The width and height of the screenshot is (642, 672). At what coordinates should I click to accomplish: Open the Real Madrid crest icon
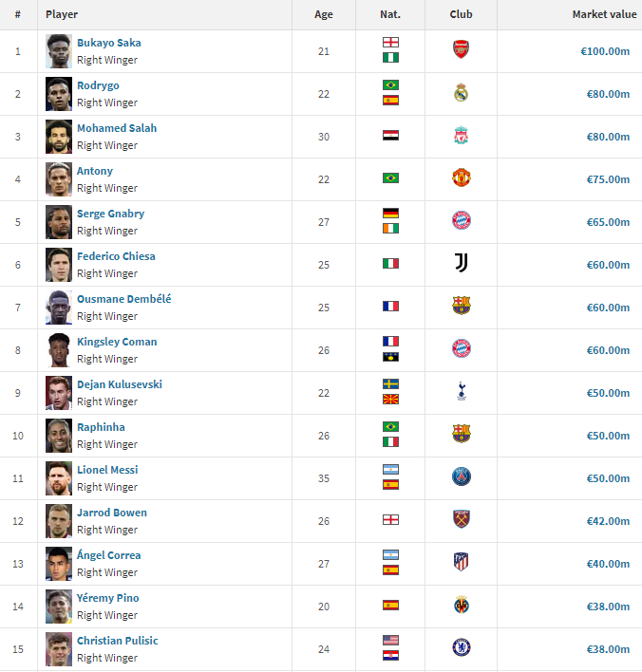click(461, 92)
